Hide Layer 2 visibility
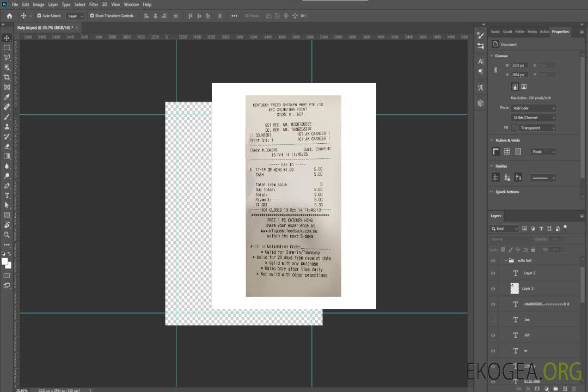Screen dimensions: 588x392 tap(493, 273)
